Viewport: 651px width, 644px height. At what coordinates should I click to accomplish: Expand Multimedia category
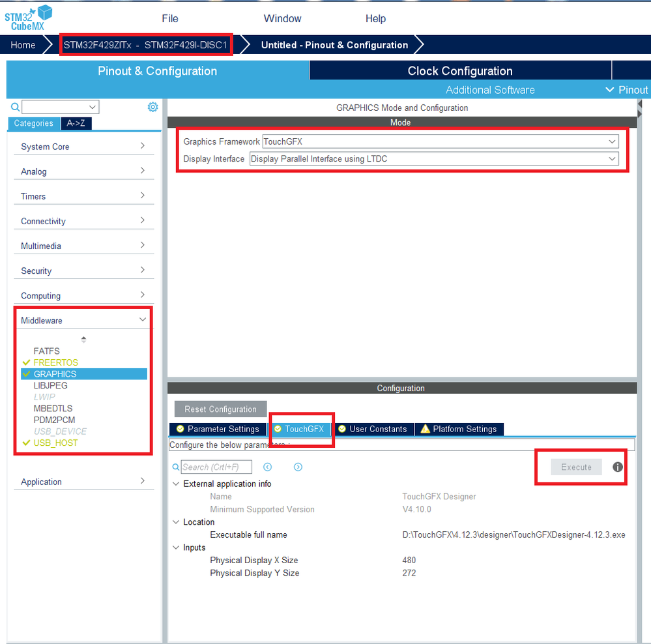[84, 246]
